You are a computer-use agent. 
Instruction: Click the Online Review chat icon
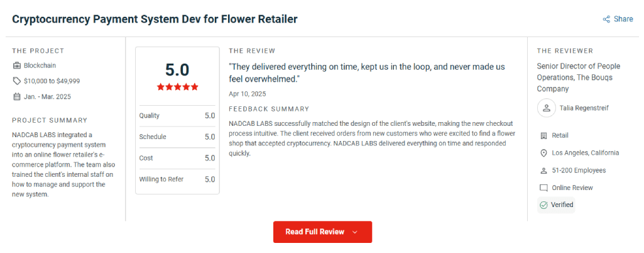pos(543,188)
